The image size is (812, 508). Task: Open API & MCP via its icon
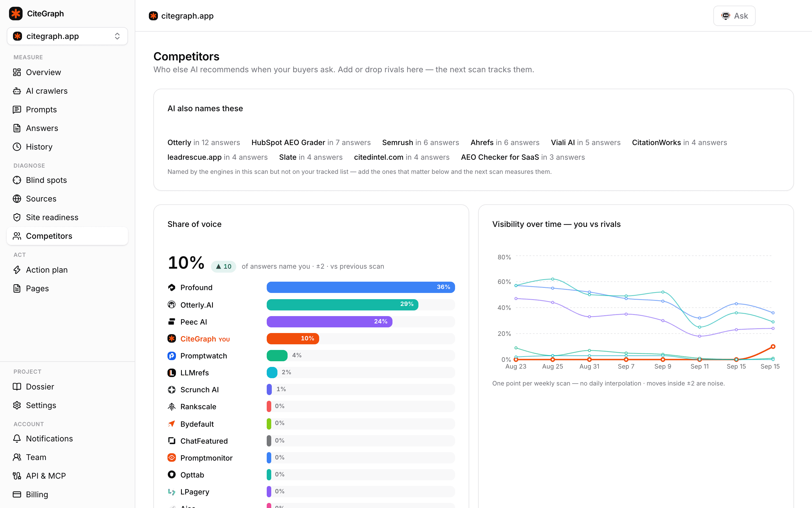17,476
